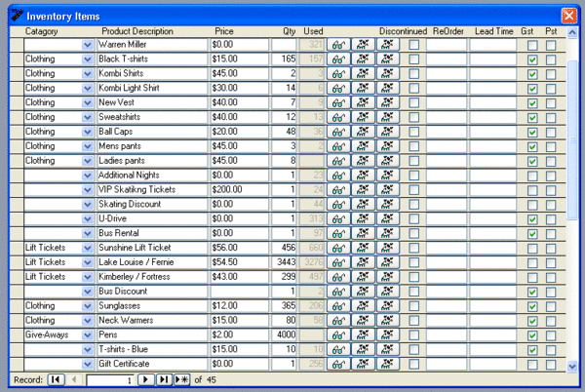Expand Category dropdown for Lake Louise / Fernie
The height and width of the screenshot is (392, 585).
[88, 262]
